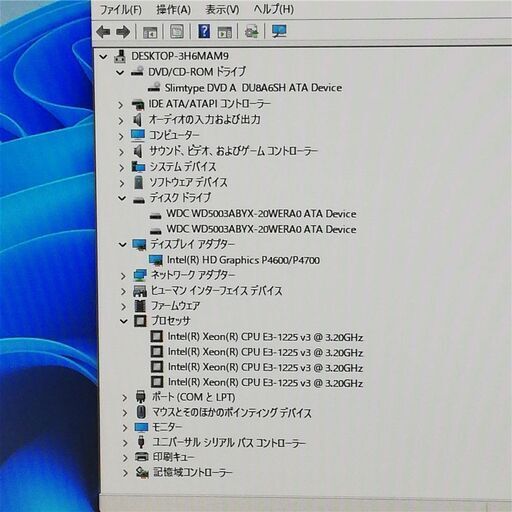Collapse the DVD/CD-ROM ドライブ node
Screen dimensions: 512x512
[x=120, y=72]
